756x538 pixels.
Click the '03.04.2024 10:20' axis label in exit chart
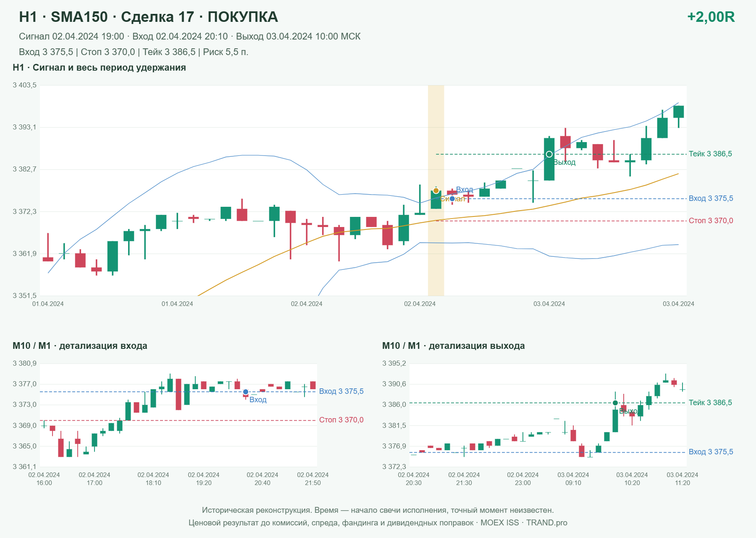632,479
